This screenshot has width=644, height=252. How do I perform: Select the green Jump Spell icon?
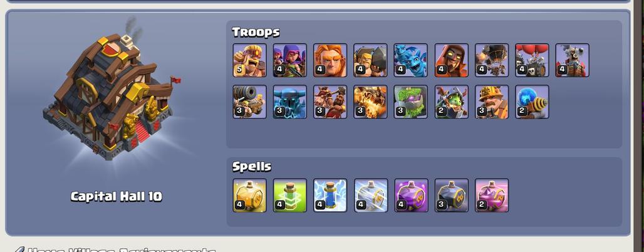289,196
